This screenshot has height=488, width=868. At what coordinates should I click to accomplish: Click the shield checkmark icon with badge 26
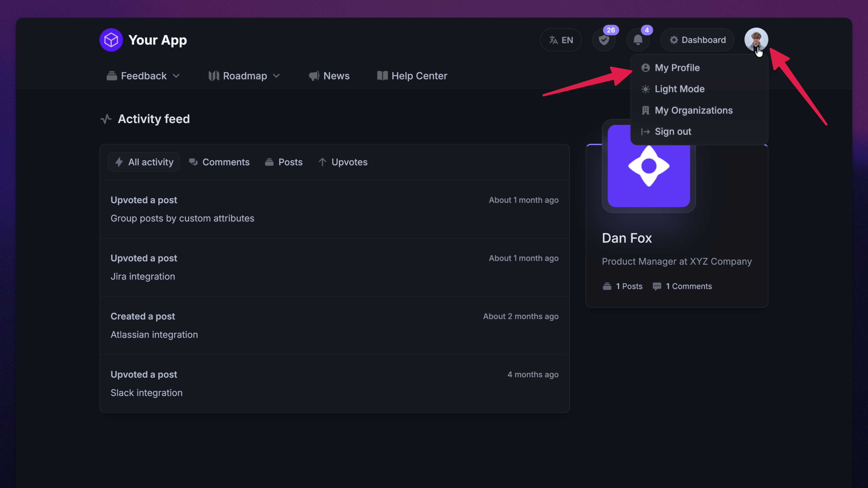coord(604,40)
